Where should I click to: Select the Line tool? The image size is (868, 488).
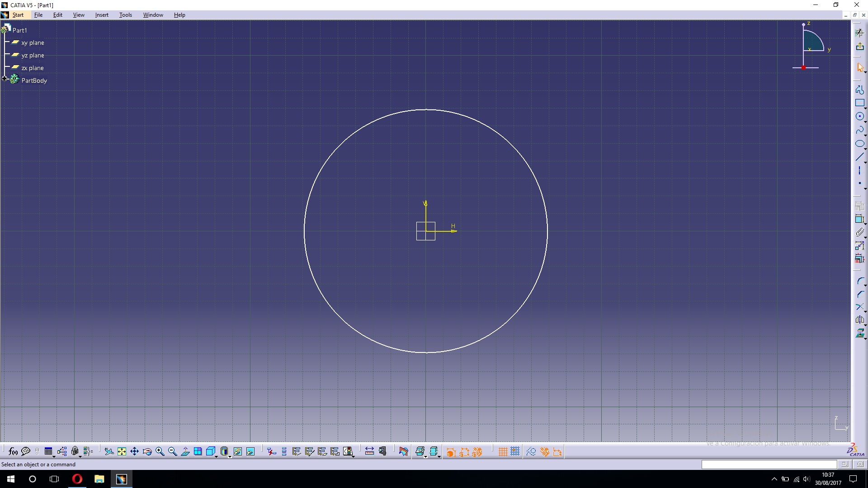860,156
